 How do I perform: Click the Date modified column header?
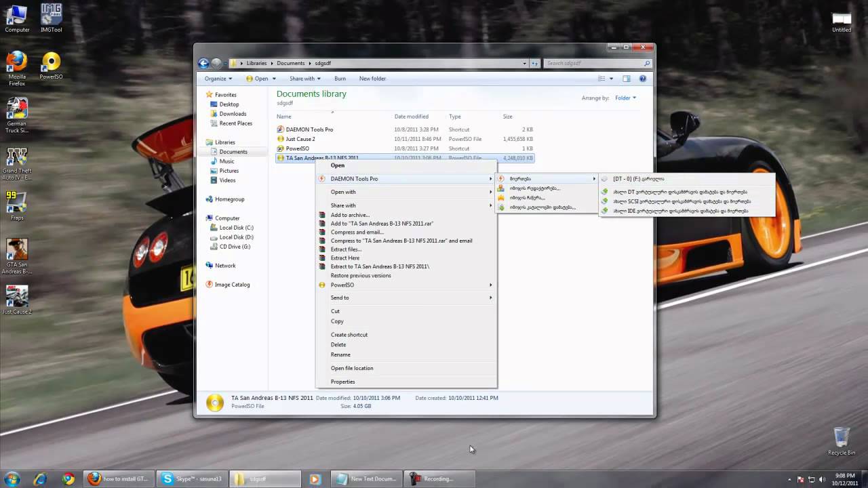(x=412, y=117)
